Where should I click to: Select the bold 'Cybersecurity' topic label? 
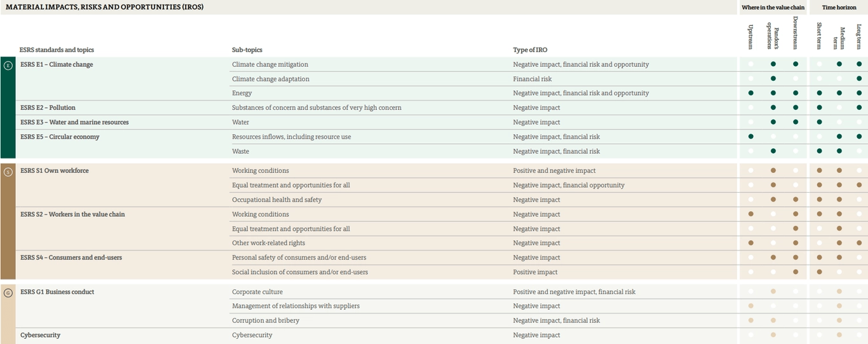tap(40, 335)
